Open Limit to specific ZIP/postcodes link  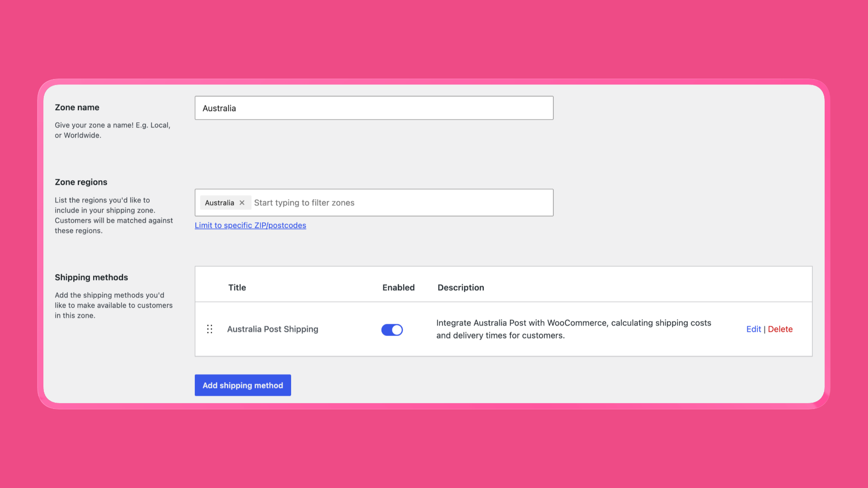click(250, 225)
